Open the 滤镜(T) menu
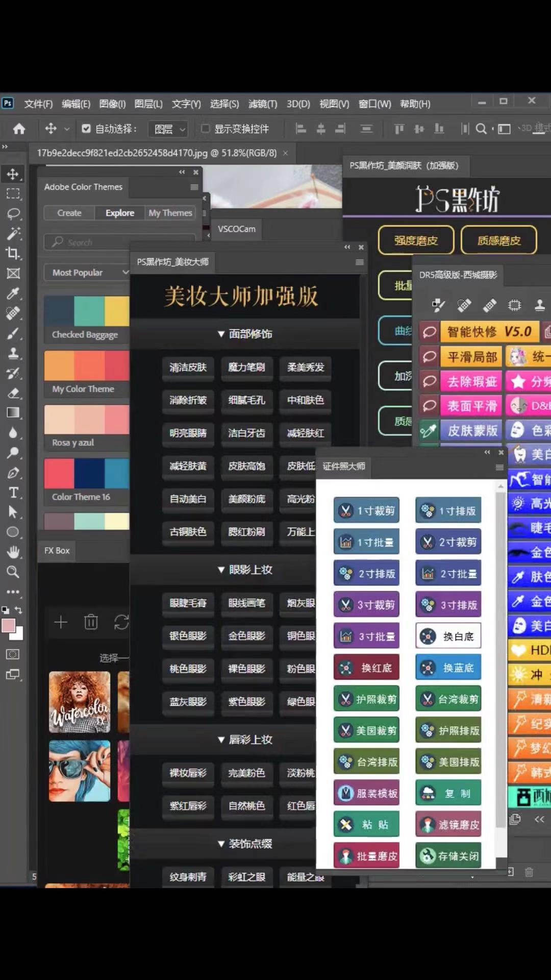 (263, 104)
